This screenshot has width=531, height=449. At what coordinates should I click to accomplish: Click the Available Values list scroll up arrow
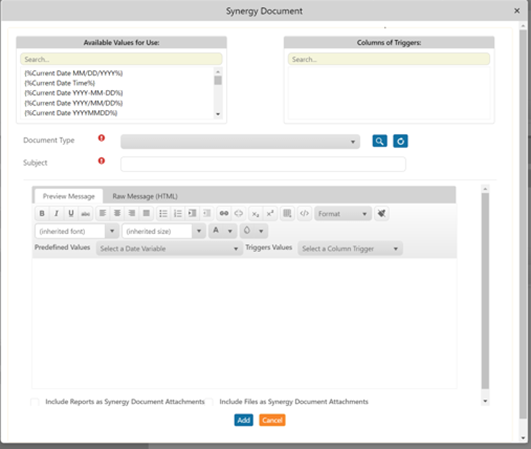(x=218, y=71)
